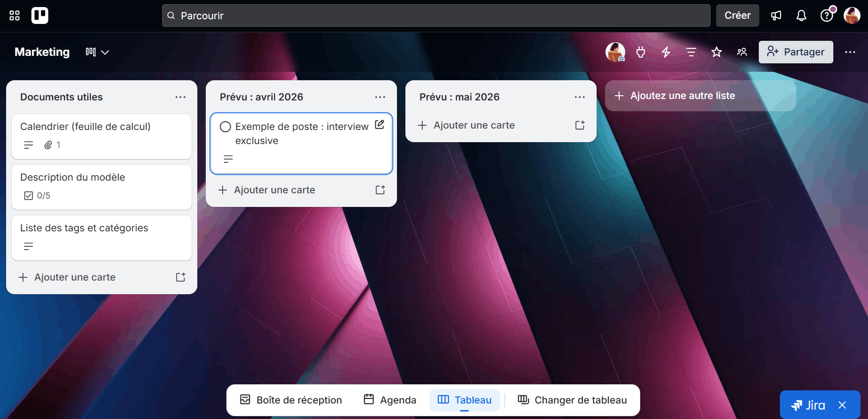Open board menu ellipsis in header
868x419 pixels.
[x=850, y=52]
